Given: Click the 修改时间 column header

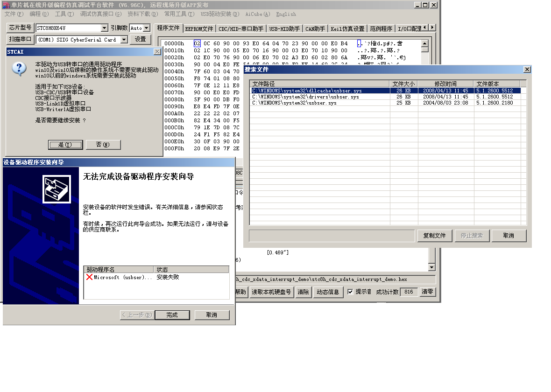Looking at the screenshot, I should [x=445, y=84].
